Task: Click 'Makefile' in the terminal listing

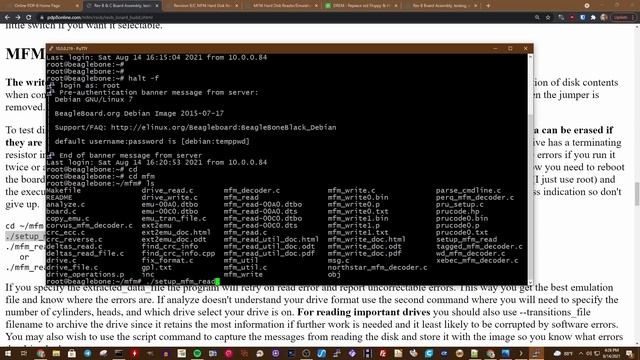Action: click(x=64, y=191)
